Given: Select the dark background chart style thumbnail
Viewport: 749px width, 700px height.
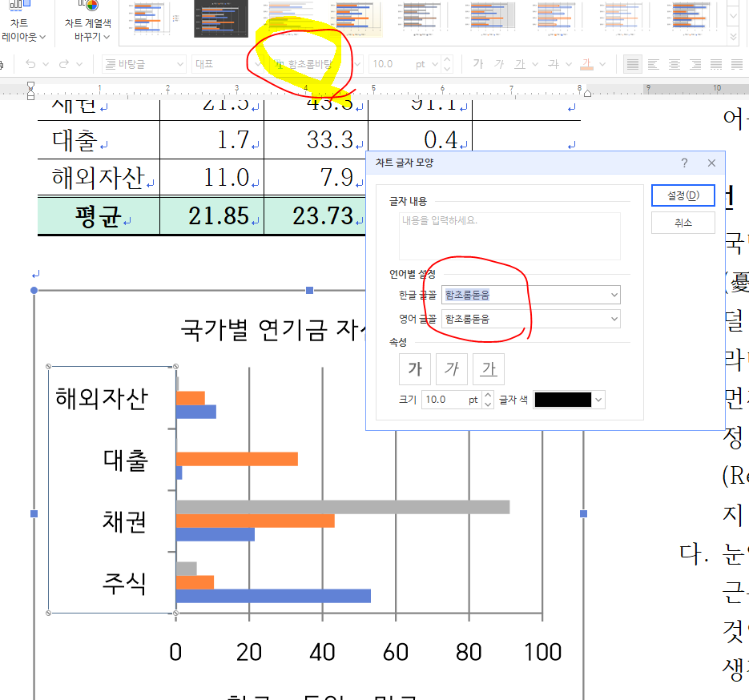Looking at the screenshot, I should tap(221, 18).
